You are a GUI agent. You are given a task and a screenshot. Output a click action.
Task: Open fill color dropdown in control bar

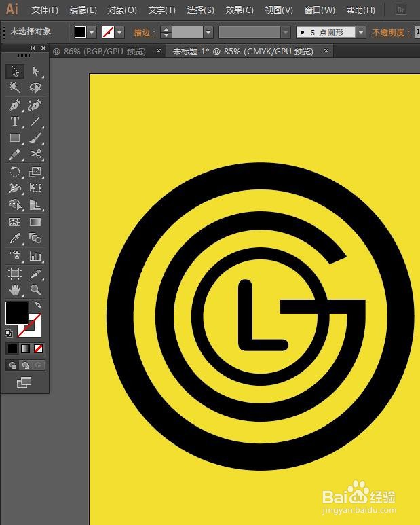tap(92, 32)
